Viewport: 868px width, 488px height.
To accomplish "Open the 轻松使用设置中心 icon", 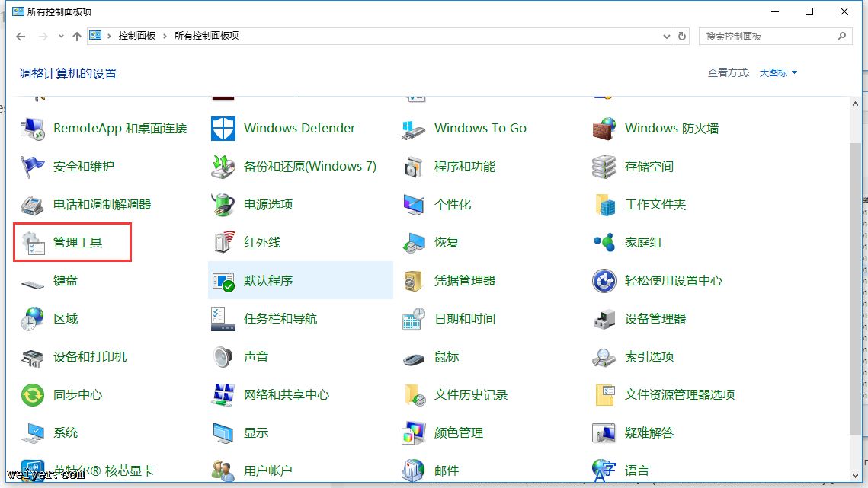I will click(604, 280).
